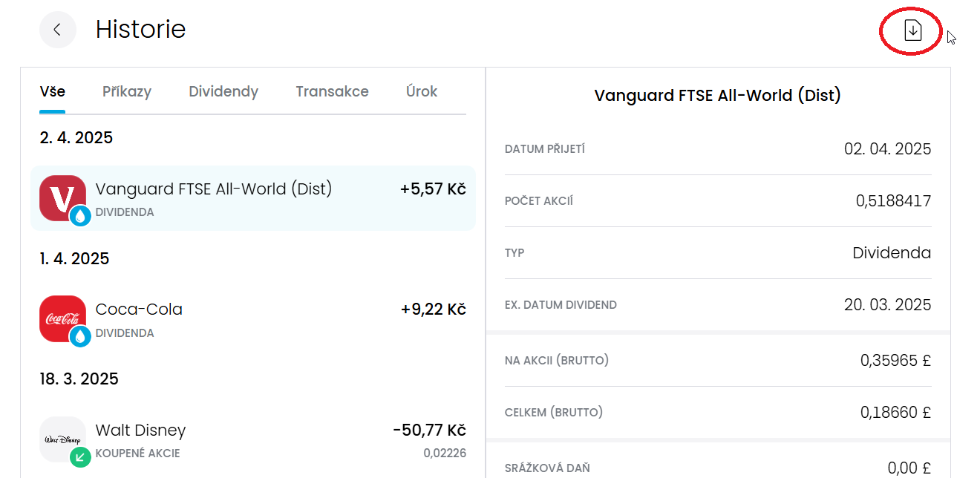Click the download export icon
Screen dimensions: 980x478
pos(912,30)
